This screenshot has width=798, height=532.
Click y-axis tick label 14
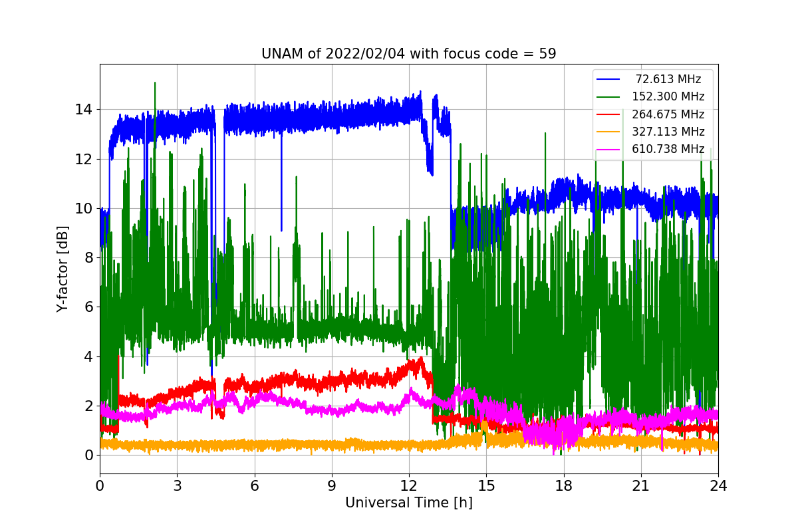[x=84, y=110]
